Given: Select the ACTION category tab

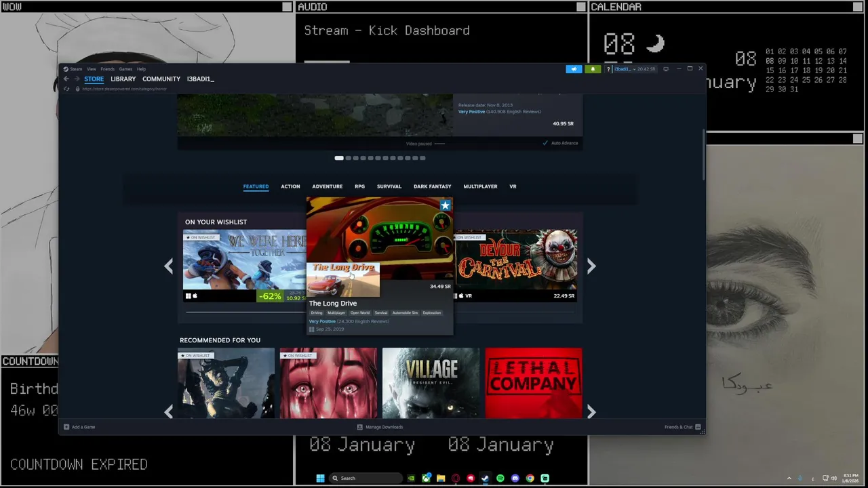Looking at the screenshot, I should 290,186.
